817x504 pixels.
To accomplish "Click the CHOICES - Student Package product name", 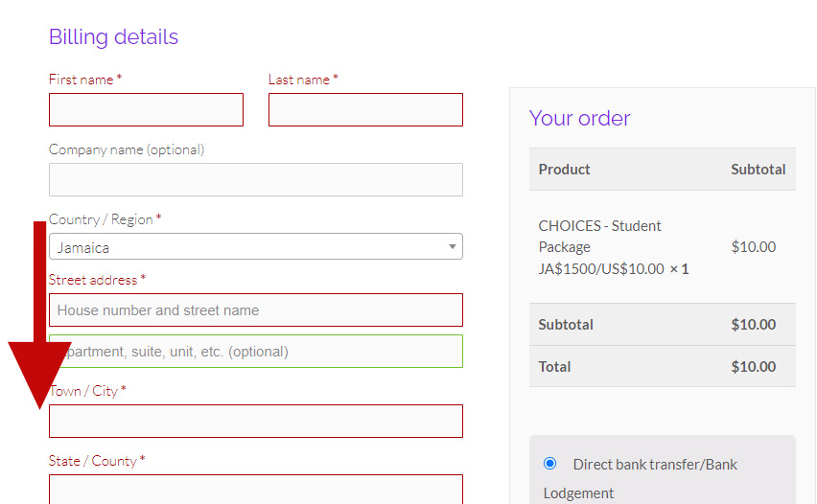I will (599, 237).
